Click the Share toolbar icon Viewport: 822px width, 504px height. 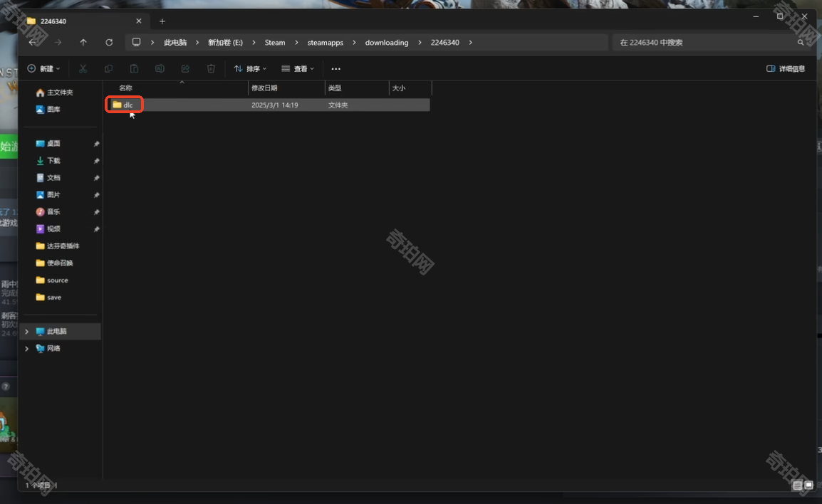tap(185, 69)
